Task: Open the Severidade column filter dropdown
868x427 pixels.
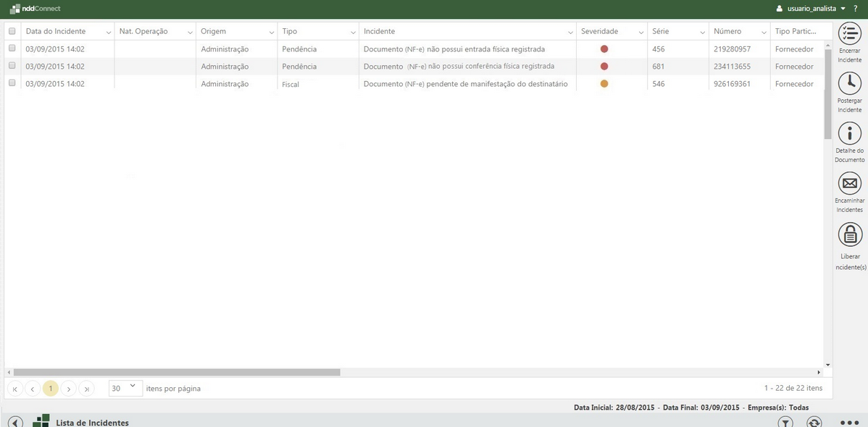Action: [x=640, y=31]
